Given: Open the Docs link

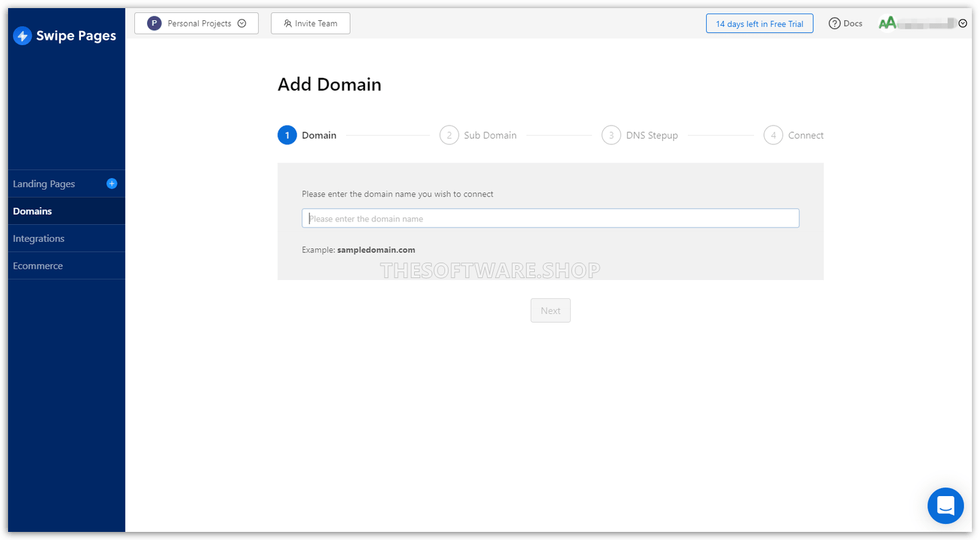Looking at the screenshot, I should click(x=853, y=24).
